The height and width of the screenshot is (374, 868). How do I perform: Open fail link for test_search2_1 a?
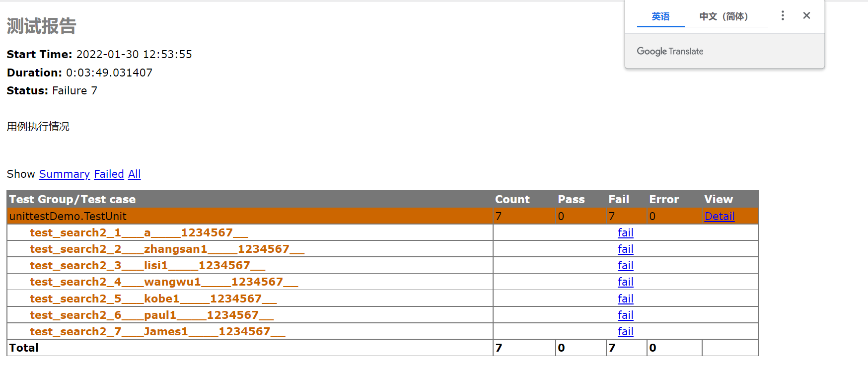tap(626, 232)
